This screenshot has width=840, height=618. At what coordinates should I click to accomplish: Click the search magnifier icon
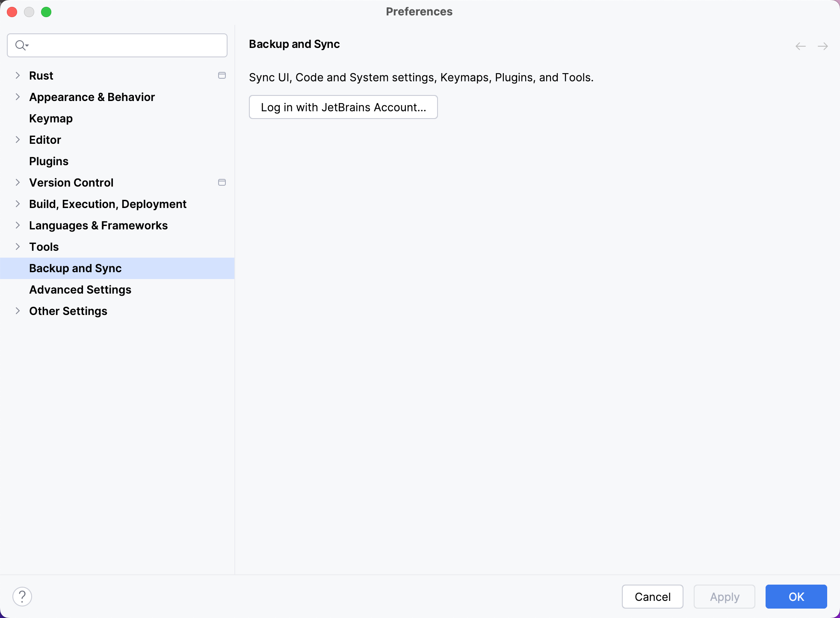pos(21,45)
